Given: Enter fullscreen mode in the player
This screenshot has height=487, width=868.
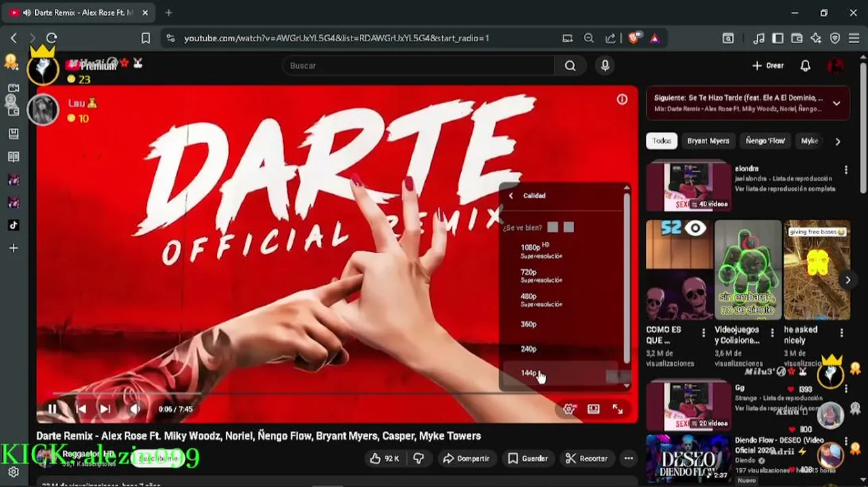Looking at the screenshot, I should point(618,409).
